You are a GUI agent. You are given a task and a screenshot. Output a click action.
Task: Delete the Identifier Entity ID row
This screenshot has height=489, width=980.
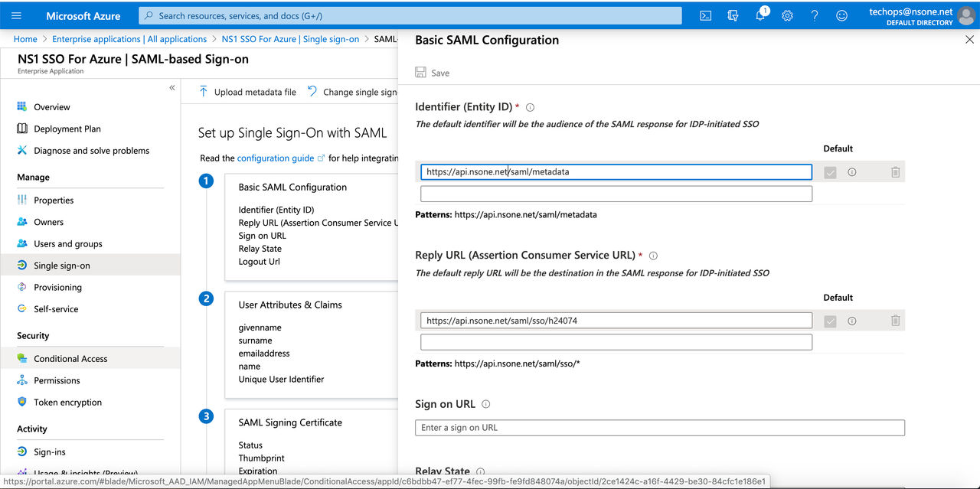[895, 172]
